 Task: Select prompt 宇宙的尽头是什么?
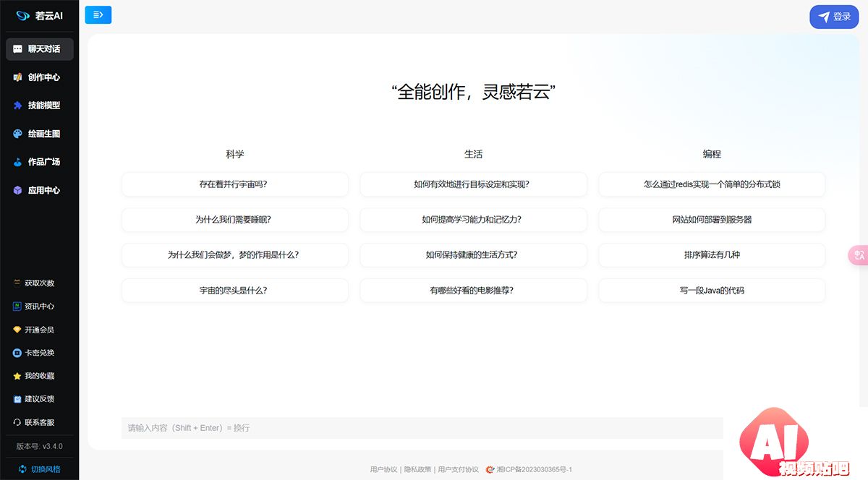[235, 291]
